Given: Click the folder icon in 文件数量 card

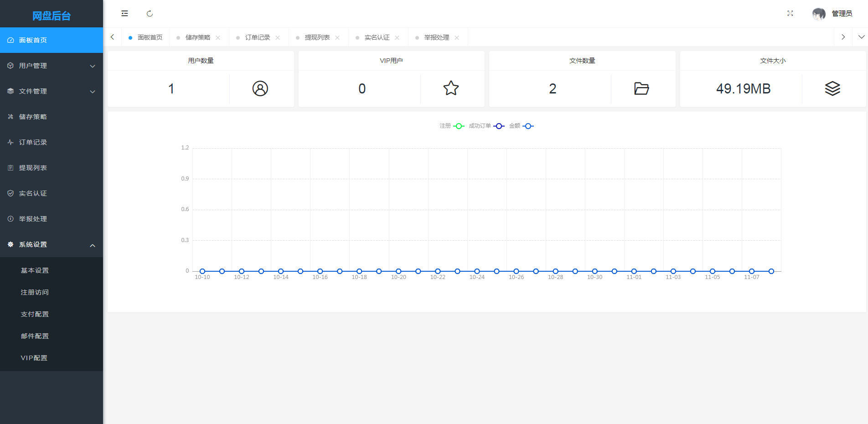Looking at the screenshot, I should click(641, 88).
